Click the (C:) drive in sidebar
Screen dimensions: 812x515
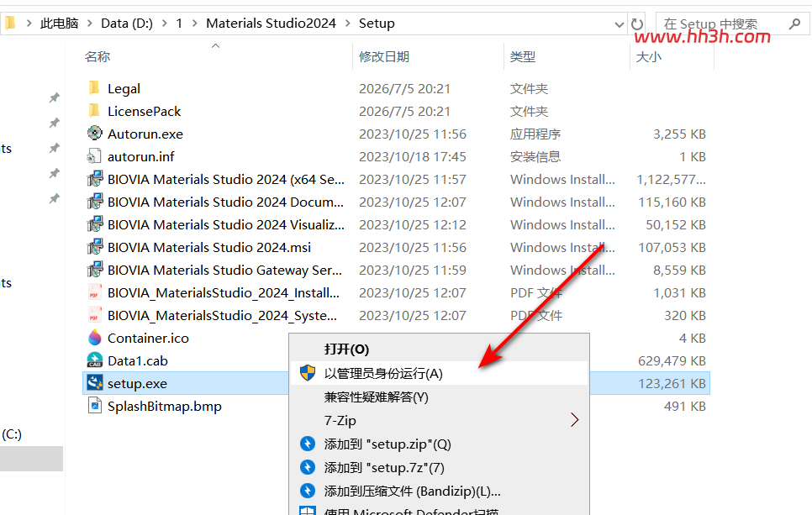12,434
